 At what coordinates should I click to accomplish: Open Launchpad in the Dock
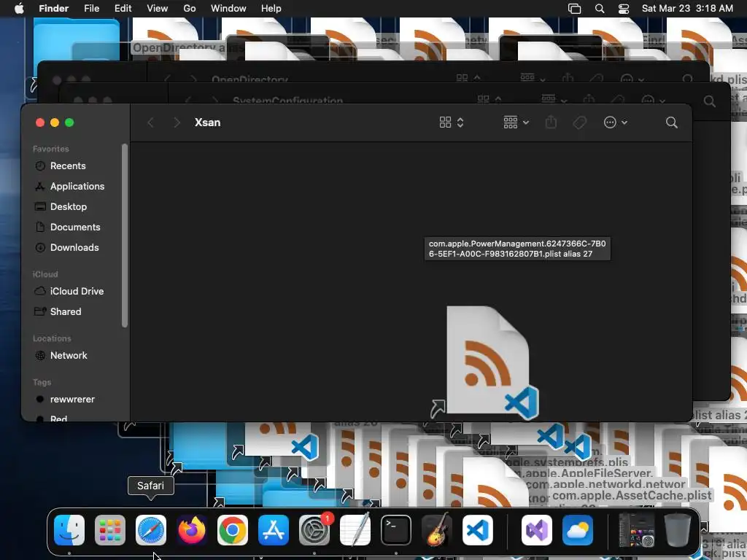click(110, 530)
